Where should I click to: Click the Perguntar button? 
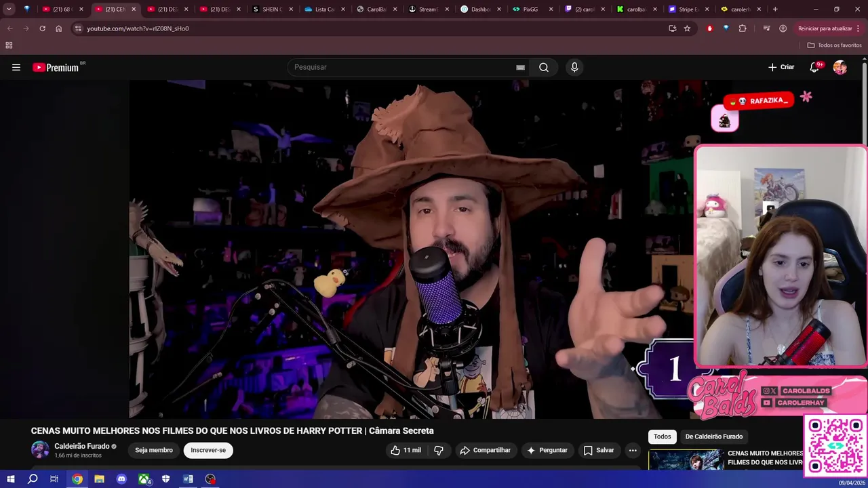point(547,450)
